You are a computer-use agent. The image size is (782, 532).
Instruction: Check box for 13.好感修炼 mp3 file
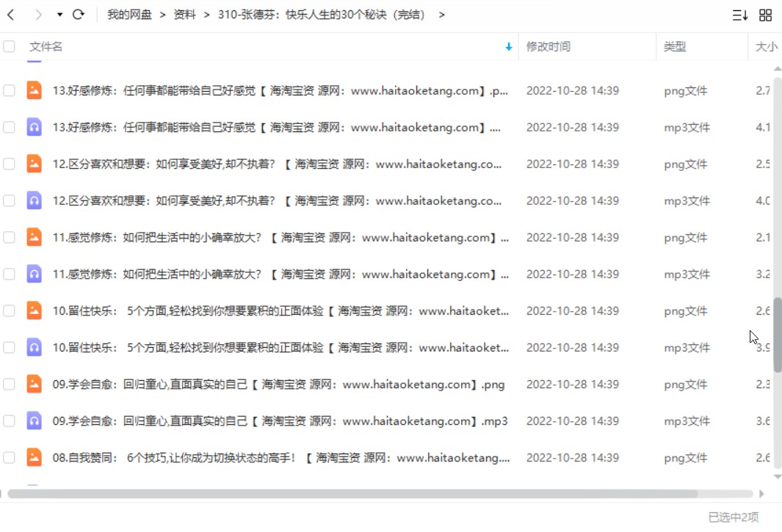[x=9, y=127]
